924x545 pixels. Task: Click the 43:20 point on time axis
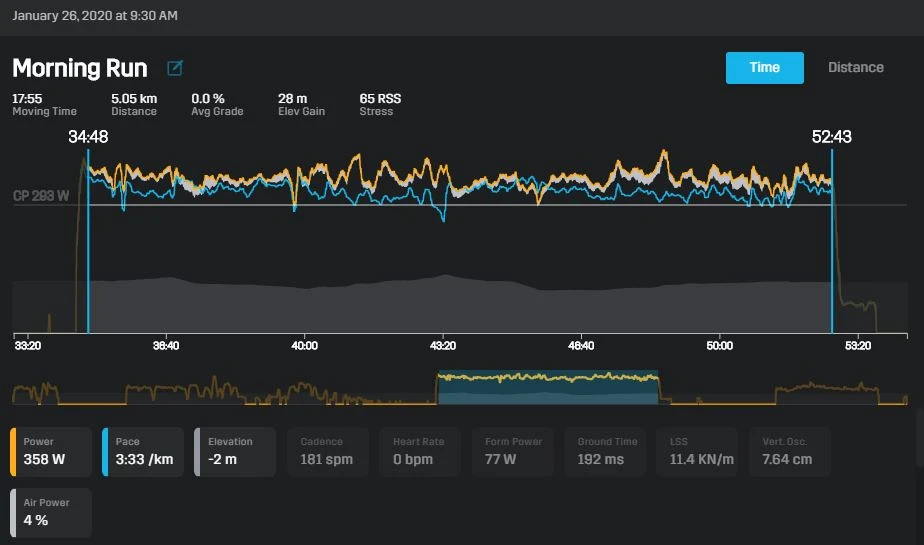tap(443, 345)
